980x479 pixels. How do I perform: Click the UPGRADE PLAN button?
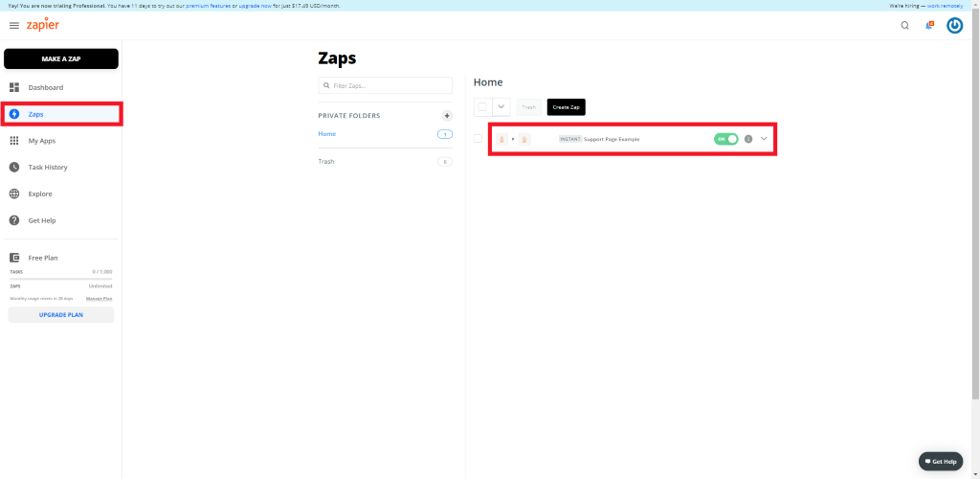pos(61,314)
